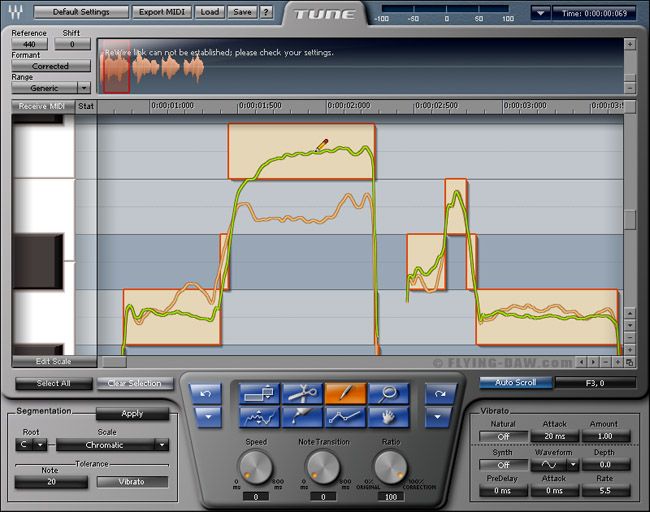Select the Glue merge tool

click(x=302, y=417)
